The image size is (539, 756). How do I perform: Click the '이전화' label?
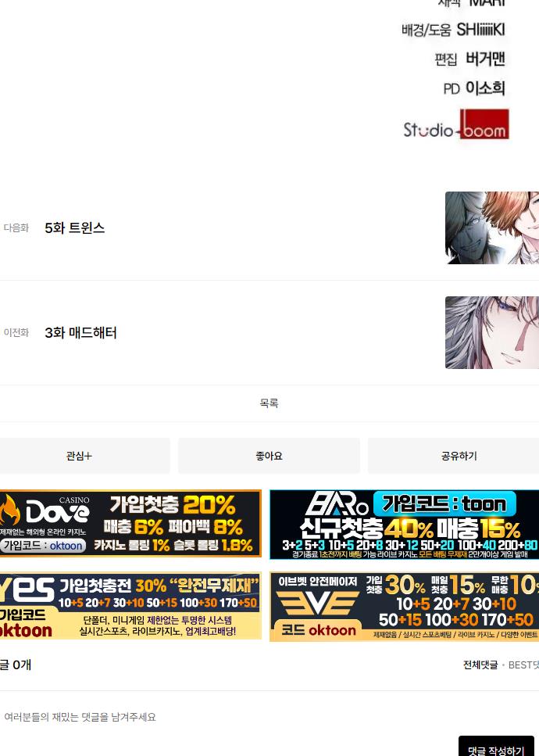click(x=16, y=333)
